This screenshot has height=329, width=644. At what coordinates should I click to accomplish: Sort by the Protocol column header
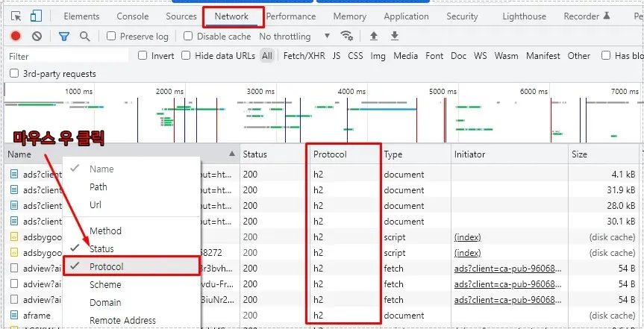(346, 154)
